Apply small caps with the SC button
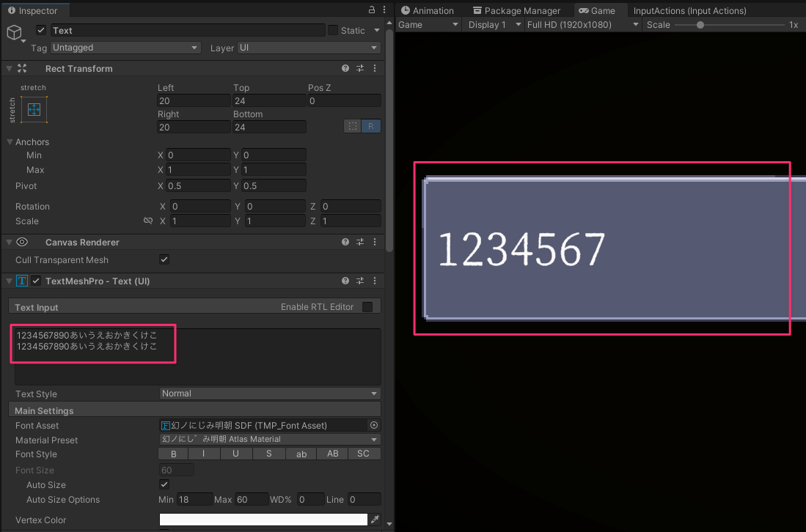The width and height of the screenshot is (806, 532). [364, 454]
